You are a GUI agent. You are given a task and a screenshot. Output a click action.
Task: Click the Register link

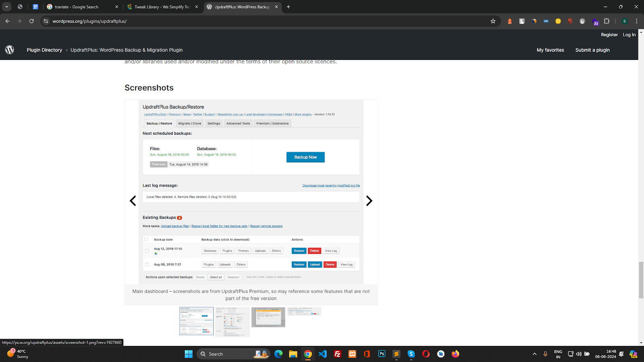coord(609,35)
